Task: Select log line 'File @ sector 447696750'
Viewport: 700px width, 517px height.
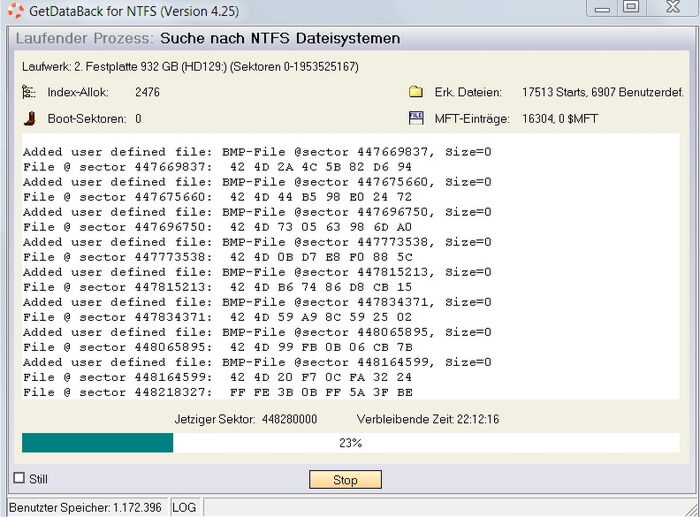Action: (x=217, y=227)
